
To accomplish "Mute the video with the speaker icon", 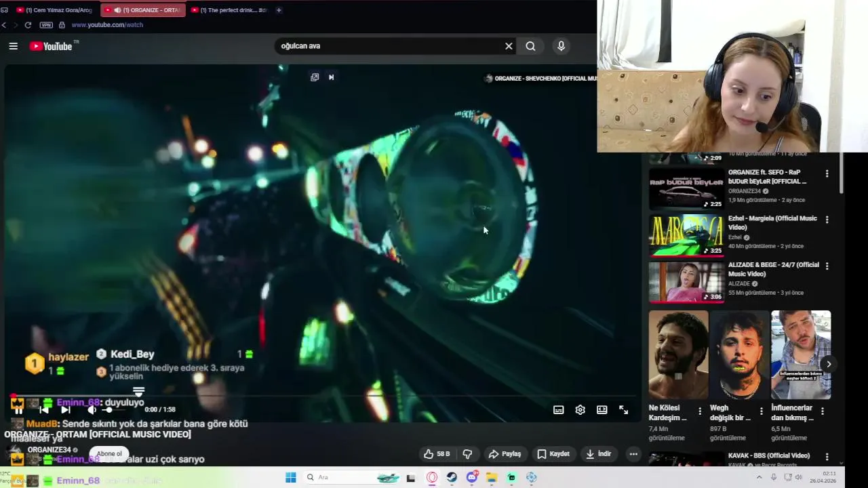I will (92, 409).
